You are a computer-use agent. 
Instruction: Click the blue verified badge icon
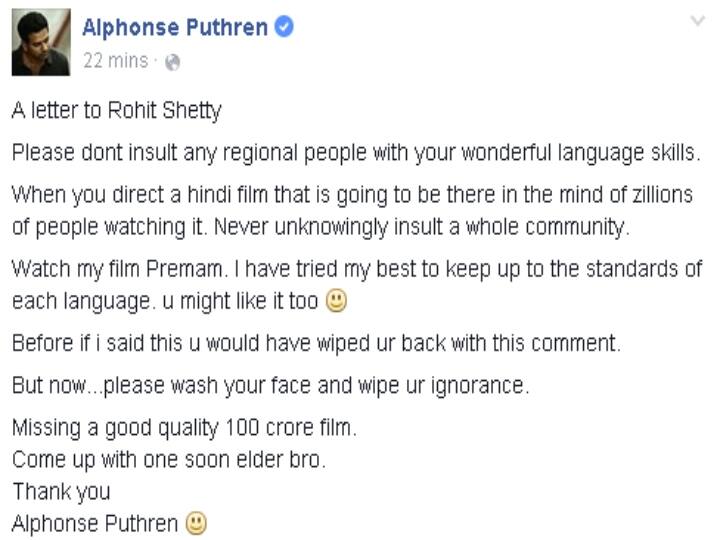pos(284,26)
